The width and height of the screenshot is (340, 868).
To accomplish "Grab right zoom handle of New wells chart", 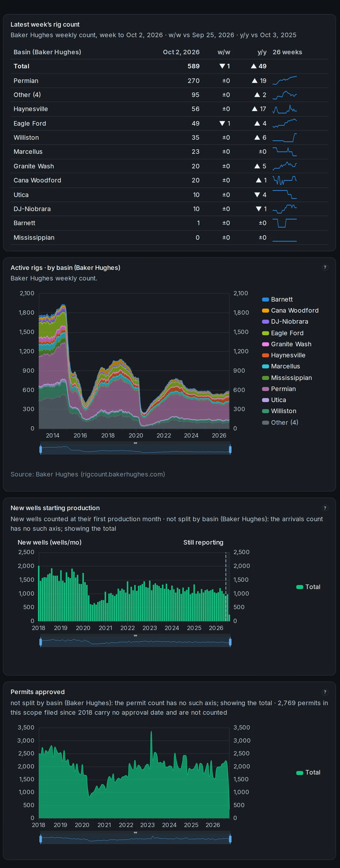I will click(x=230, y=642).
